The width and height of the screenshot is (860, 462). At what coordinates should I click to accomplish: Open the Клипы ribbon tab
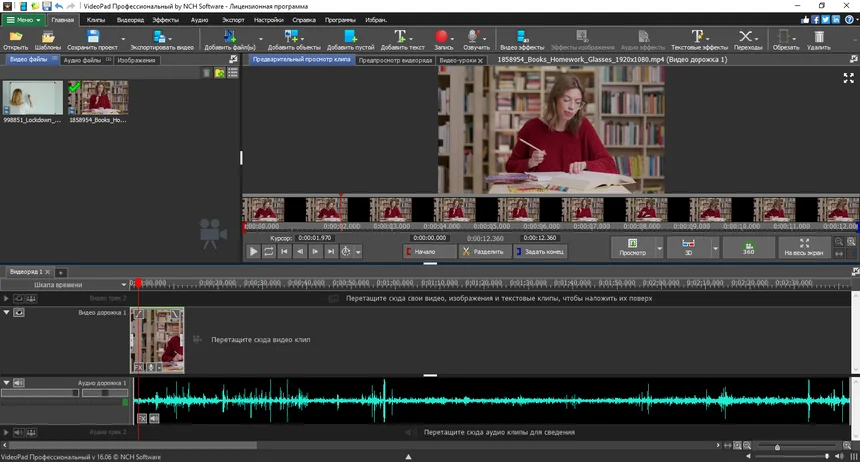click(x=95, y=20)
